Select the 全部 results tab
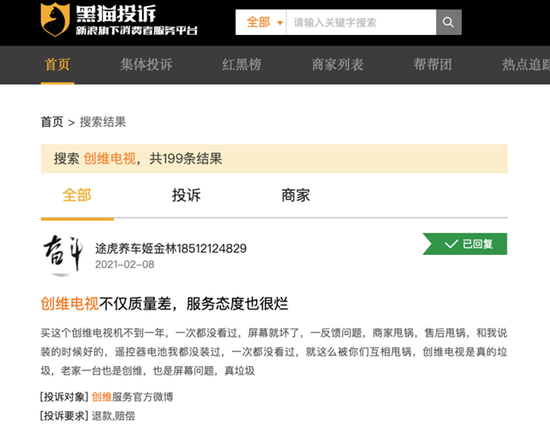The image size is (550, 426). click(x=77, y=195)
